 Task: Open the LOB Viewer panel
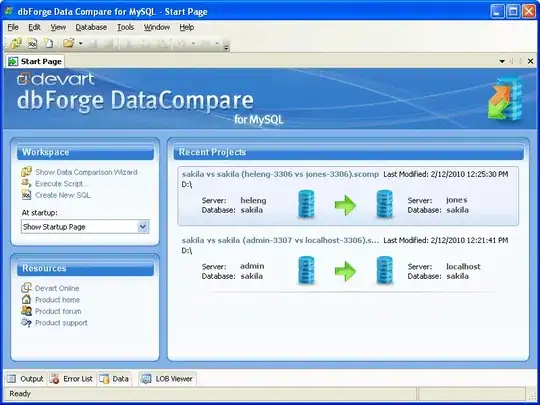point(167,379)
